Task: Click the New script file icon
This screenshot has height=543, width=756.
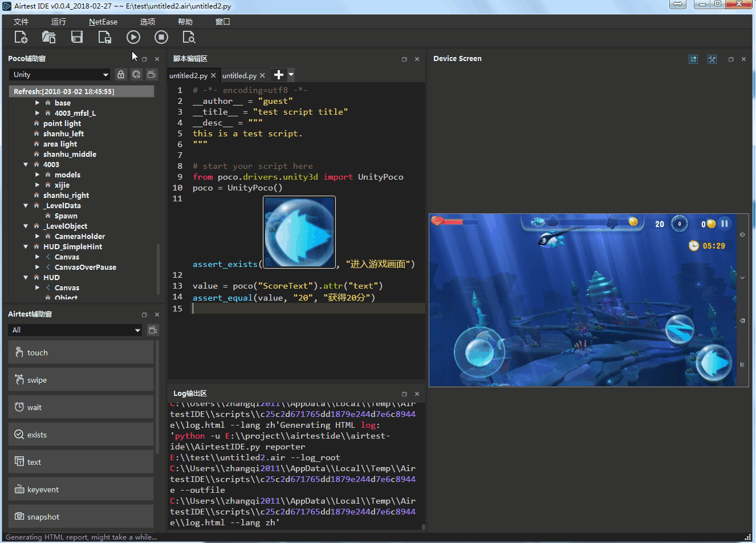Action: pyautogui.click(x=21, y=38)
